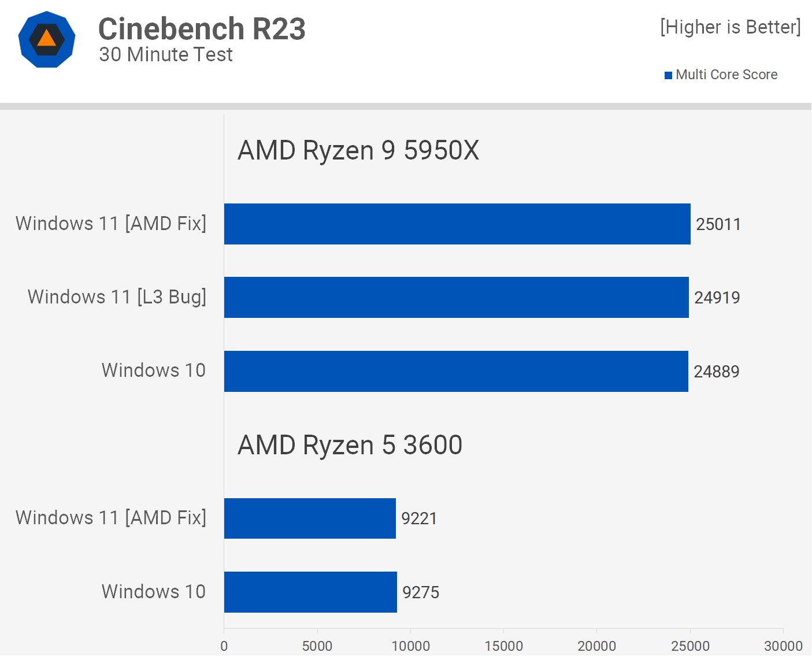Select the AMD Ryzen 9 5950X heading
This screenshot has height=656, width=812.
[358, 150]
